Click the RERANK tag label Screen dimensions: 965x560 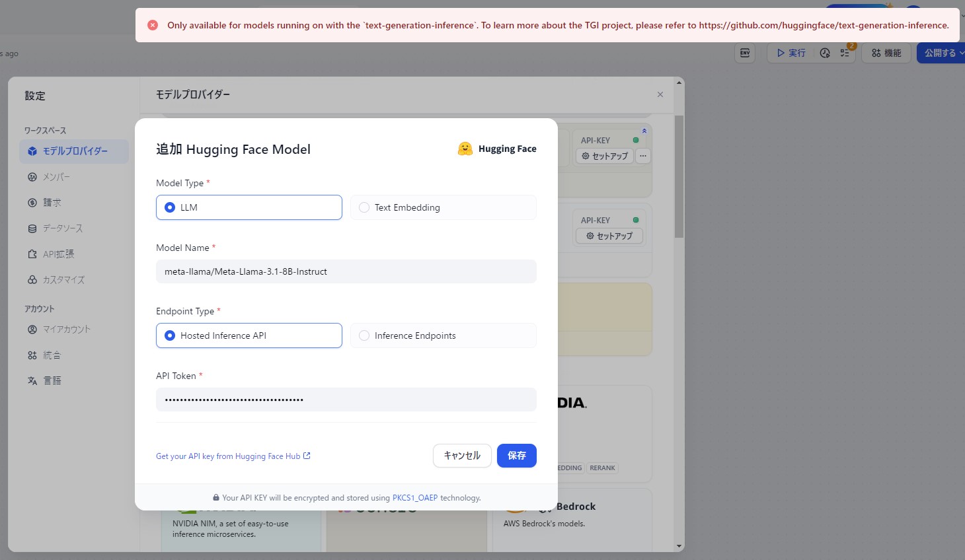click(602, 468)
